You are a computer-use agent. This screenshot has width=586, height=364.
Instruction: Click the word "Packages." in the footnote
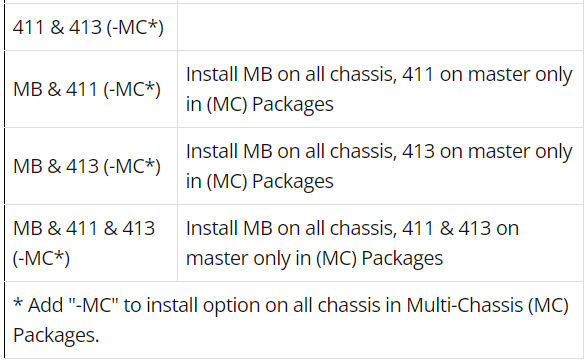[x=56, y=335]
